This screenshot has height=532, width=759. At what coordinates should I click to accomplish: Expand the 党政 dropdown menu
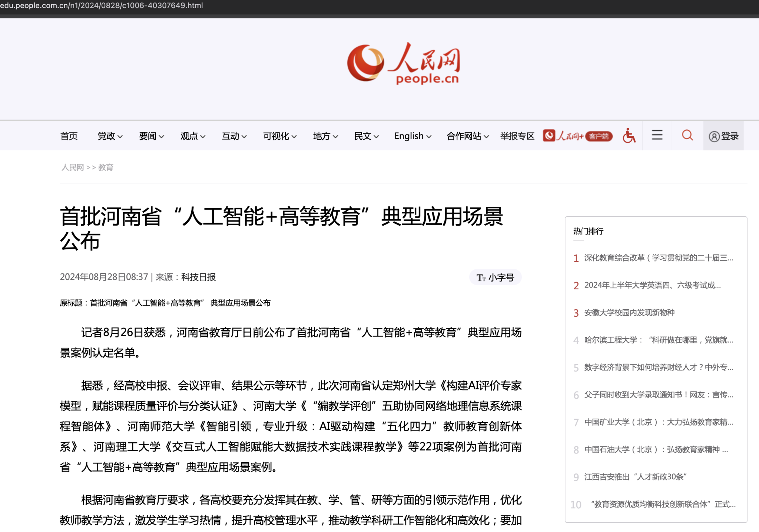(x=110, y=136)
